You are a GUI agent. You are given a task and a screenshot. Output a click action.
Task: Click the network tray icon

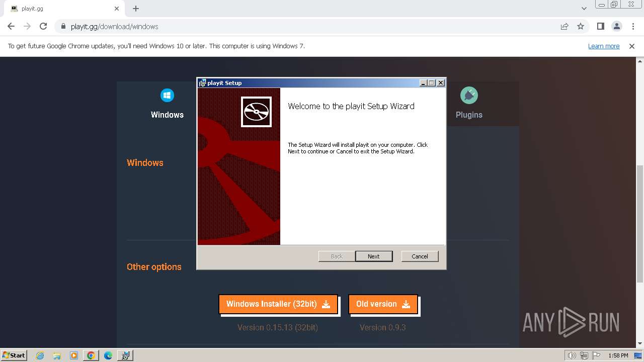click(x=584, y=355)
